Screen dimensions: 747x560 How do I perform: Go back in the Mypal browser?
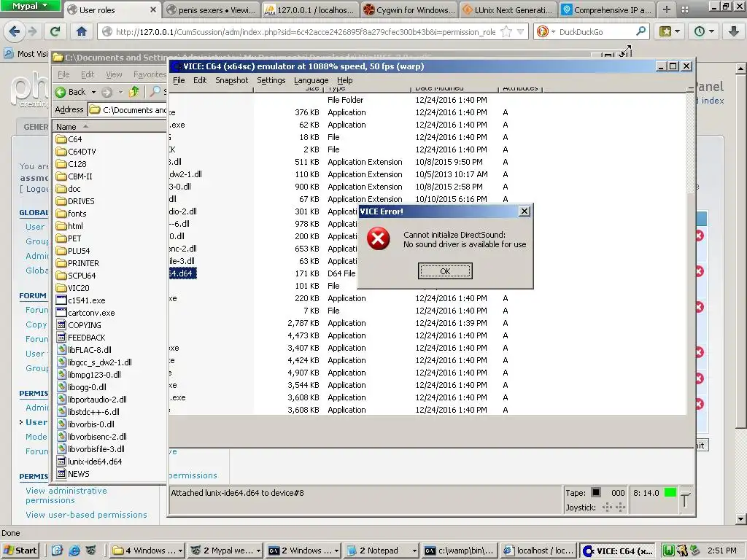pos(14,31)
